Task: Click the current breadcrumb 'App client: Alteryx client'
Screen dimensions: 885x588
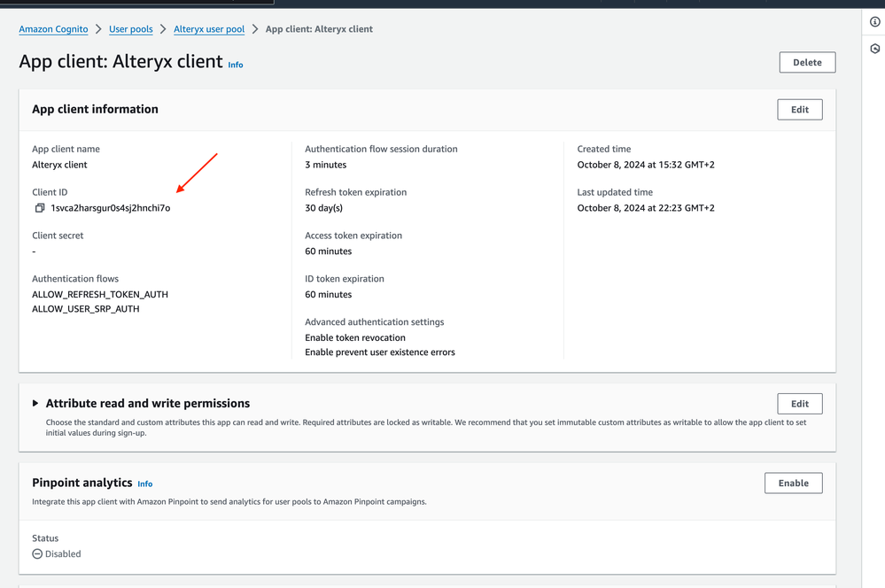Action: [x=319, y=29]
